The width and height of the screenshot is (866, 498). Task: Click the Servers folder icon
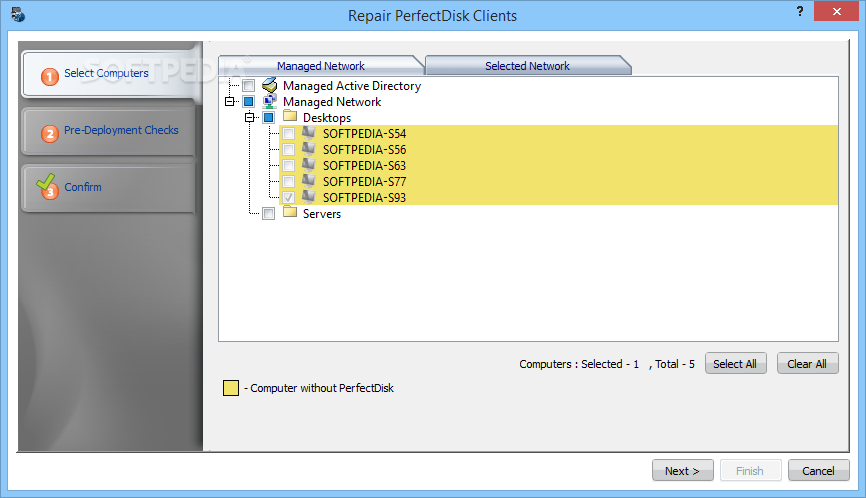(x=290, y=212)
